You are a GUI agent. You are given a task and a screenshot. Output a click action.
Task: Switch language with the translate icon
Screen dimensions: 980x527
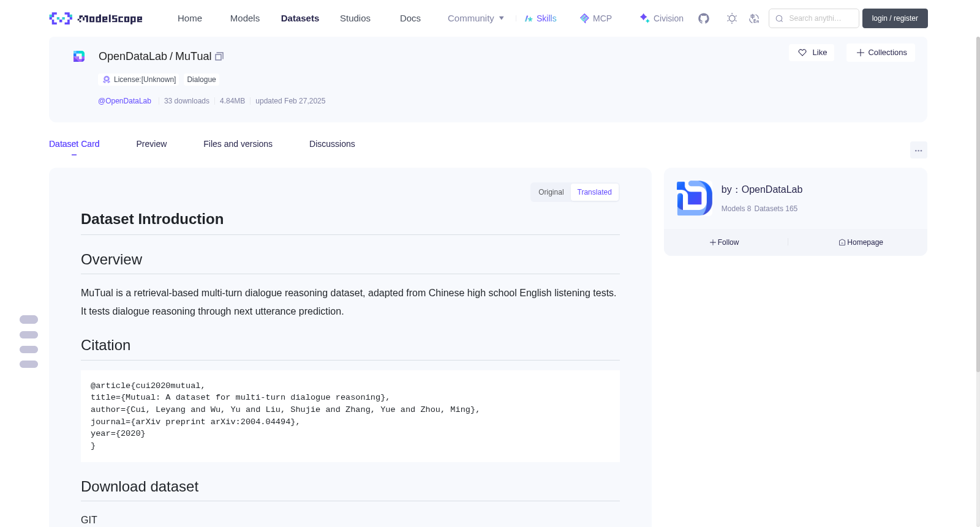(754, 18)
